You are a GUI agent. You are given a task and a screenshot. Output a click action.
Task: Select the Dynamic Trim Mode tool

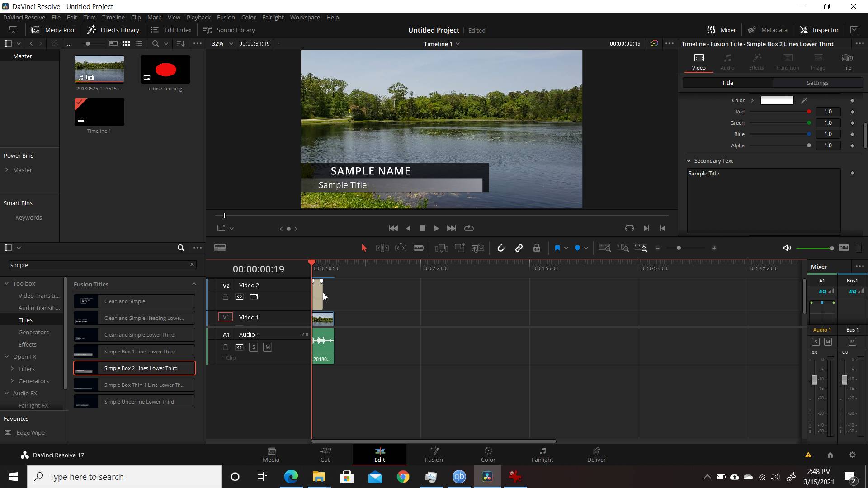[x=401, y=248]
